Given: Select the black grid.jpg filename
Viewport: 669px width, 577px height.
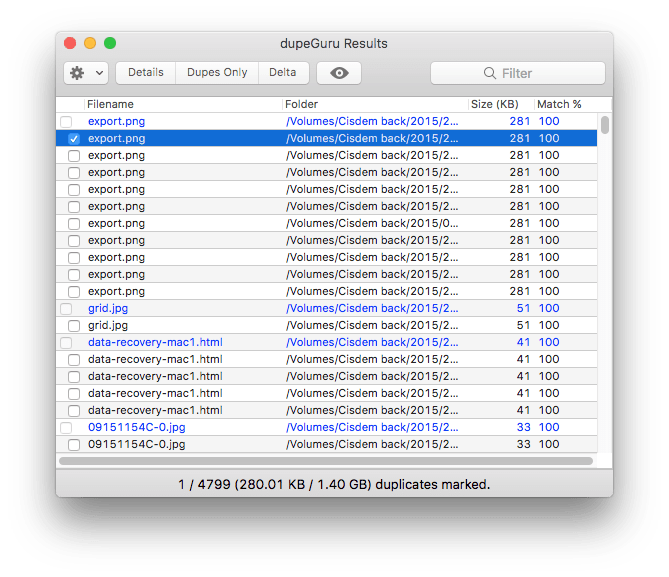Looking at the screenshot, I should 108,326.
